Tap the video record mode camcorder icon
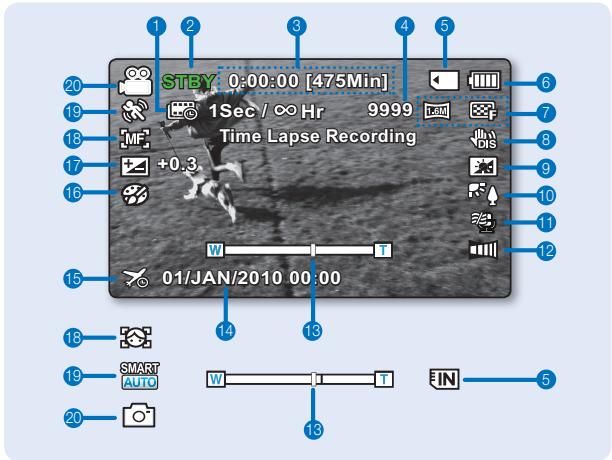Viewport: 612px width, 460px height. 135,81
